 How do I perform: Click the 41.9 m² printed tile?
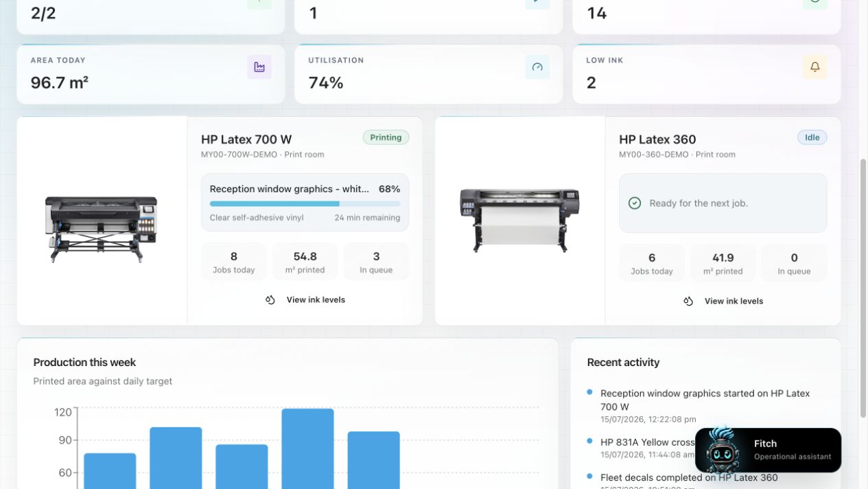coord(723,263)
